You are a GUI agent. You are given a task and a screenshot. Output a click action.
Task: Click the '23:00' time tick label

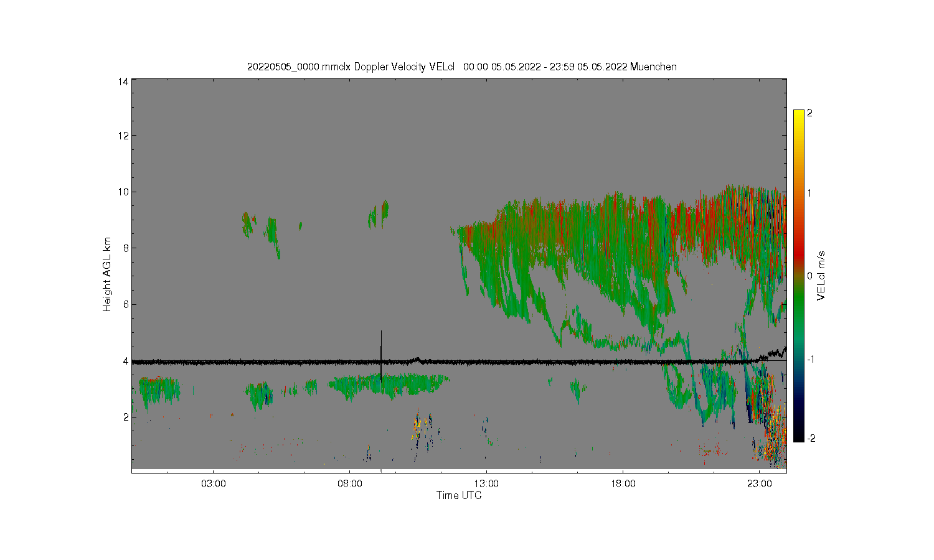759,483
